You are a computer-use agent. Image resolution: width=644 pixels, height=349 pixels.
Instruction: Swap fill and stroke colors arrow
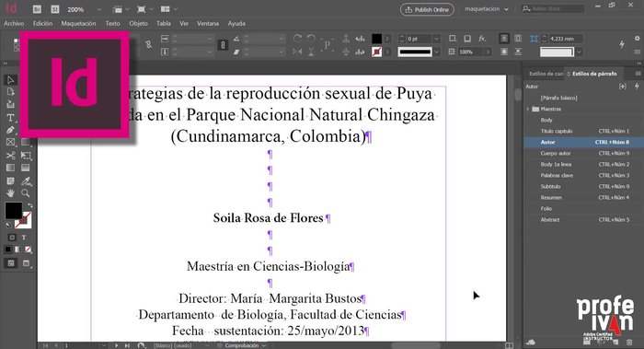click(29, 204)
